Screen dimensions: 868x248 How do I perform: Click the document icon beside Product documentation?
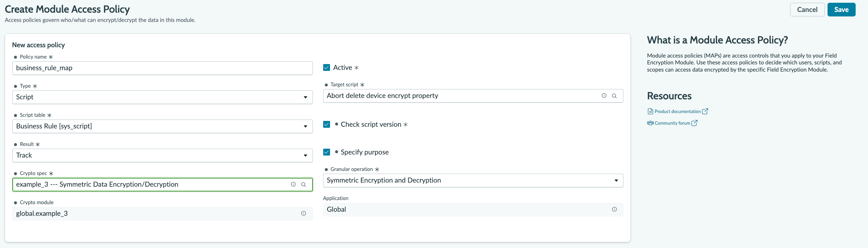[650, 111]
